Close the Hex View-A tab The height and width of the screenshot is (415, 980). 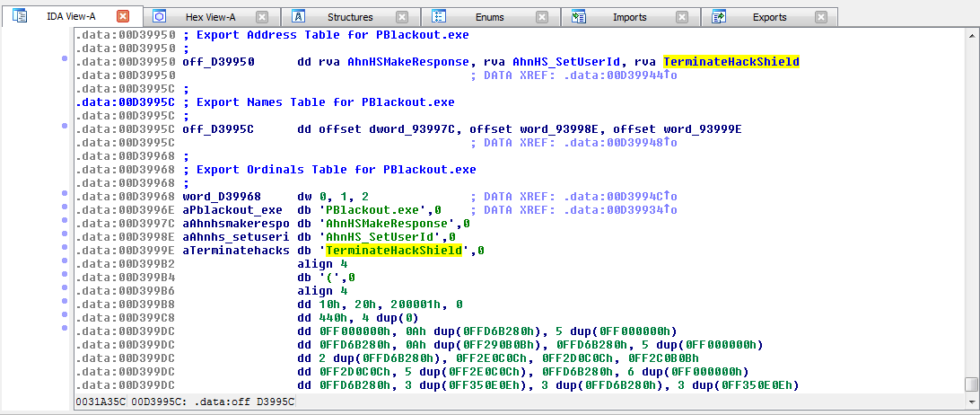click(262, 17)
